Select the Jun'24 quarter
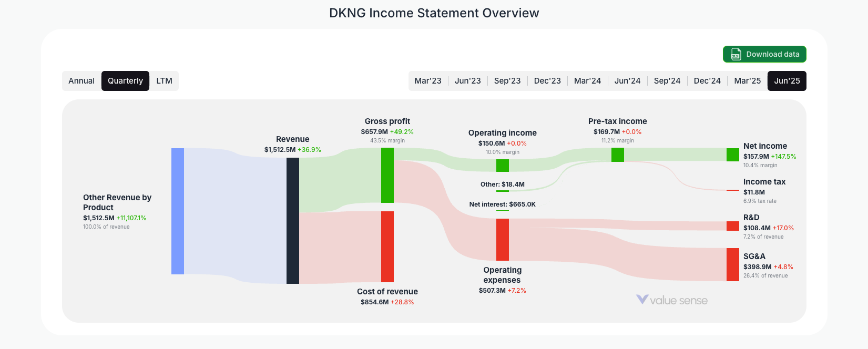This screenshot has width=868, height=349. click(x=627, y=81)
